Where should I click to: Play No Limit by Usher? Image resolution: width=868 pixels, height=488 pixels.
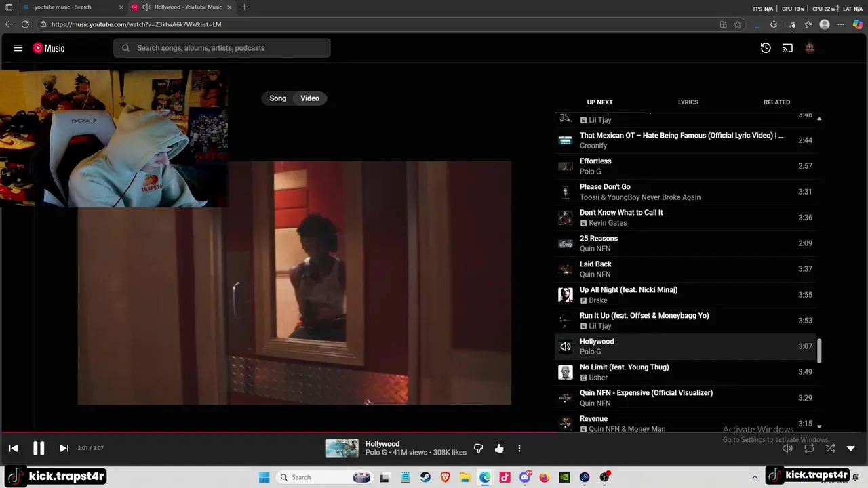[x=685, y=372]
